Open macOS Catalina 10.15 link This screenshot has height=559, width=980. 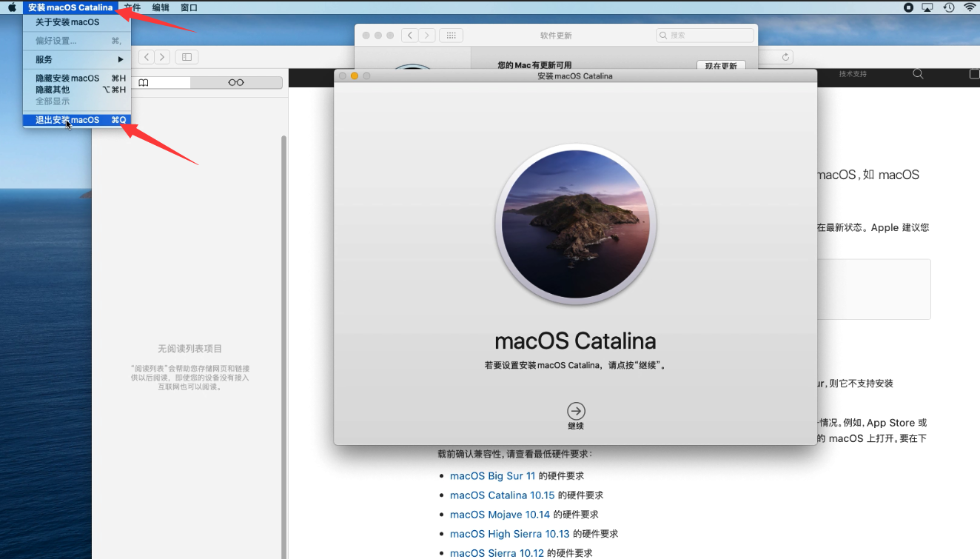[502, 495]
